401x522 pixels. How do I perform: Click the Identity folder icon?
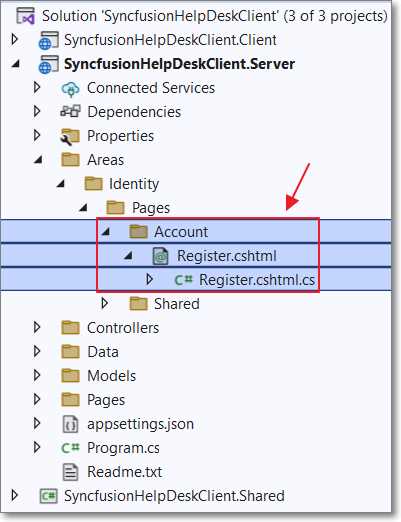[x=93, y=184]
